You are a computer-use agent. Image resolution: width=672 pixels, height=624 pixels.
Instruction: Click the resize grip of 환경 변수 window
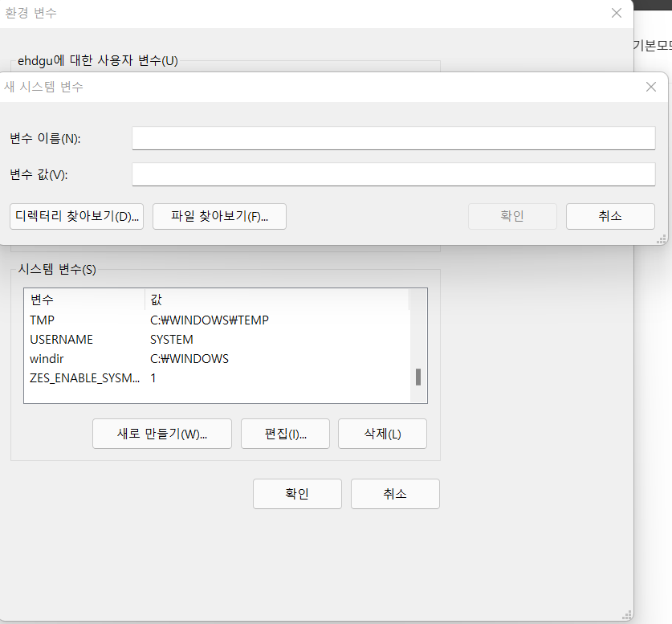pos(627,615)
